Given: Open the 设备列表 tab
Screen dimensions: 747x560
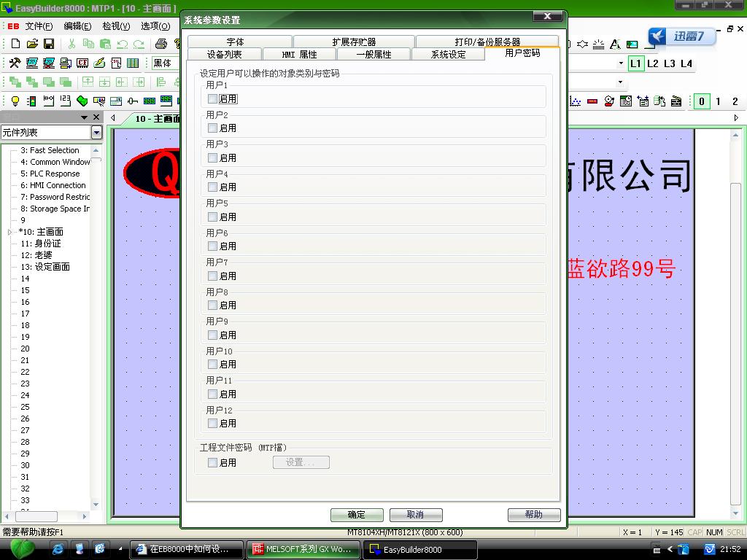Looking at the screenshot, I should [x=224, y=55].
